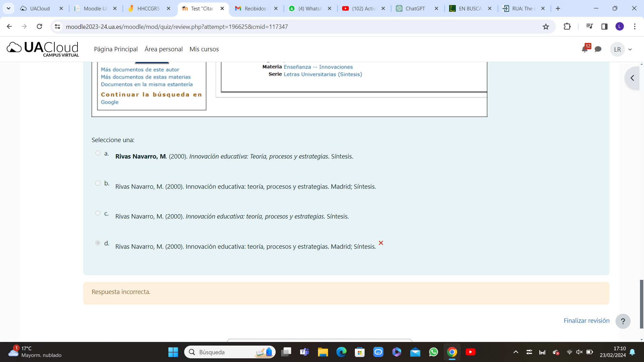
Task: Bookmark this page with the star icon
Action: [546, 26]
